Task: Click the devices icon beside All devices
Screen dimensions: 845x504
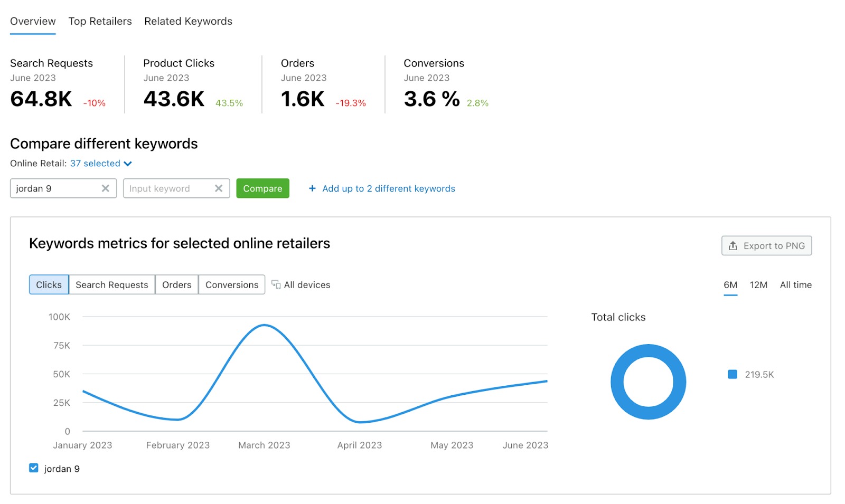Action: (276, 284)
